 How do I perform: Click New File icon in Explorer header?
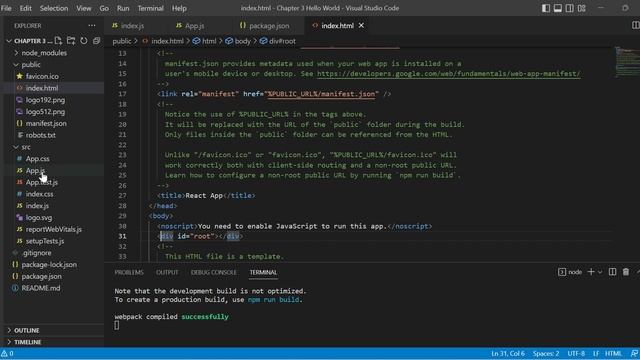click(58, 41)
